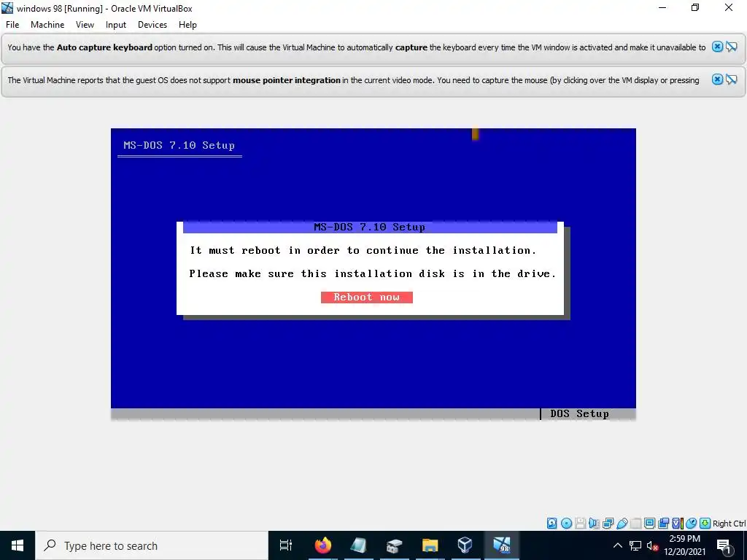Click the network adapters indicator icon
Screen dimensions: 747x560
[608, 524]
